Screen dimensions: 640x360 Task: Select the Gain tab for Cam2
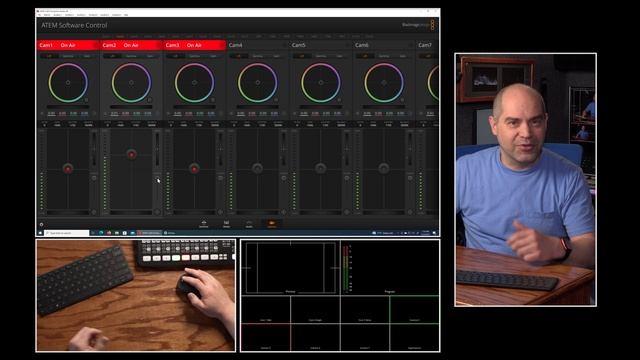[x=150, y=56]
